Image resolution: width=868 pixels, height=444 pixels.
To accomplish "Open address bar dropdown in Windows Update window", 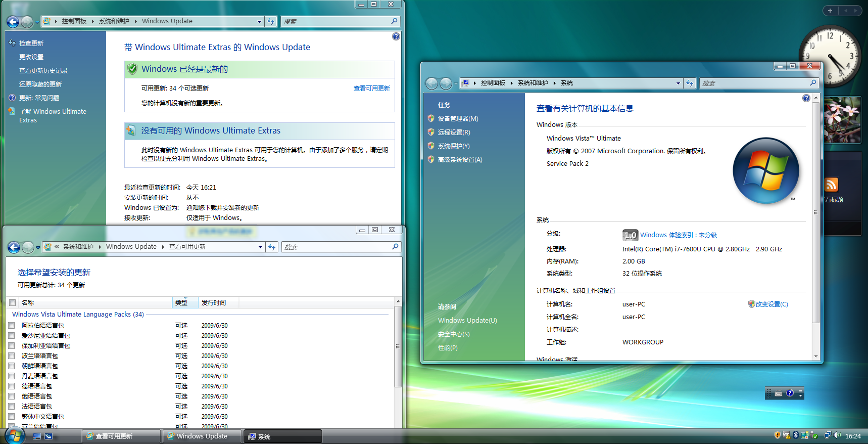I will (x=259, y=21).
